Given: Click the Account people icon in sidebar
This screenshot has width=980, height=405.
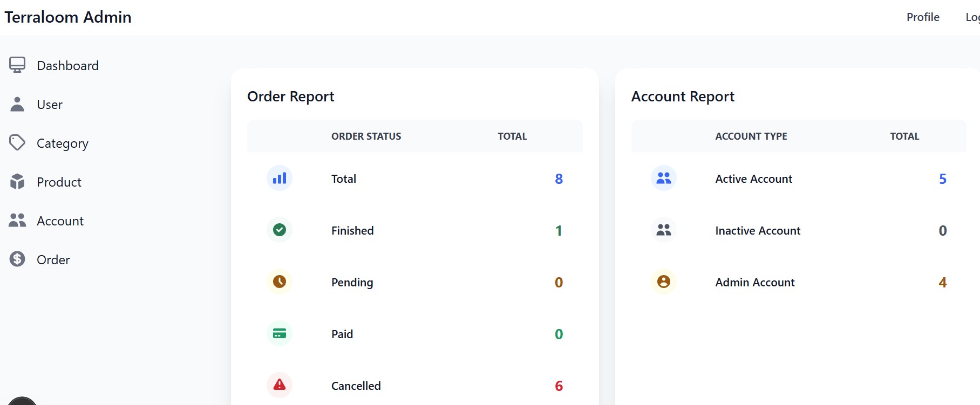Looking at the screenshot, I should [17, 221].
